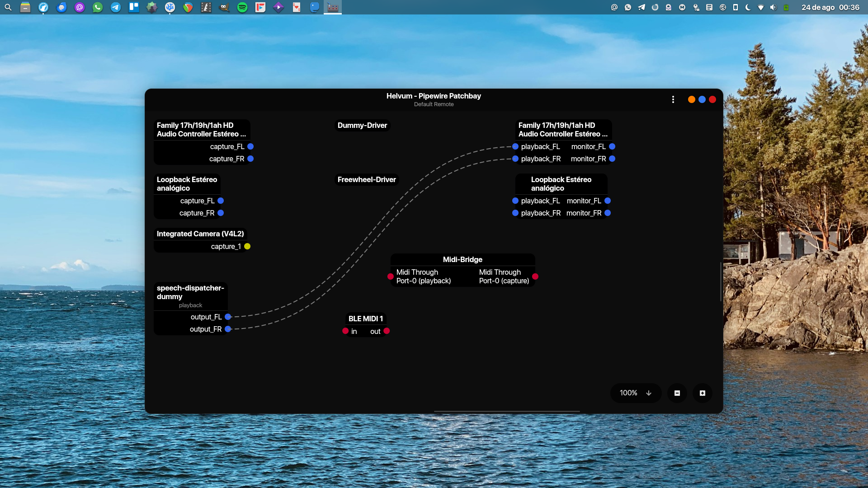Image resolution: width=868 pixels, height=488 pixels.
Task: Click the zoom out minus button
Action: click(x=677, y=393)
